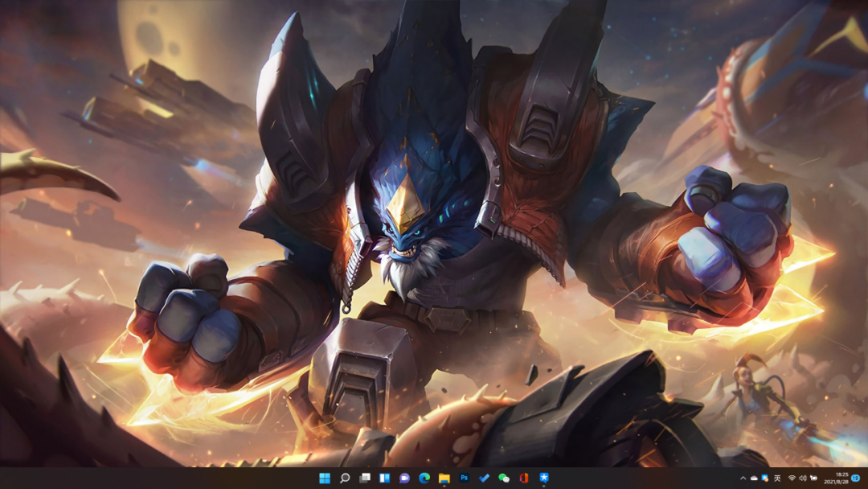
Task: Open Microsoft To Do checkmark icon
Action: pyautogui.click(x=484, y=478)
